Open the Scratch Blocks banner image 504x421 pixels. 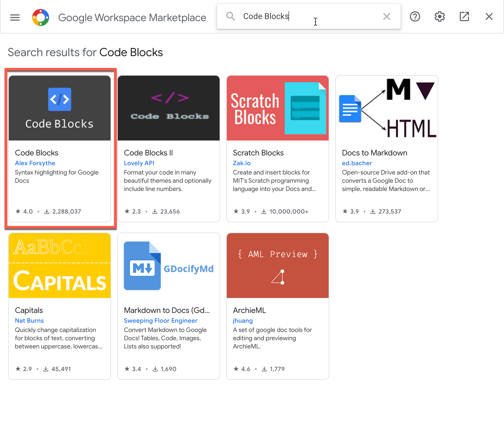(278, 108)
